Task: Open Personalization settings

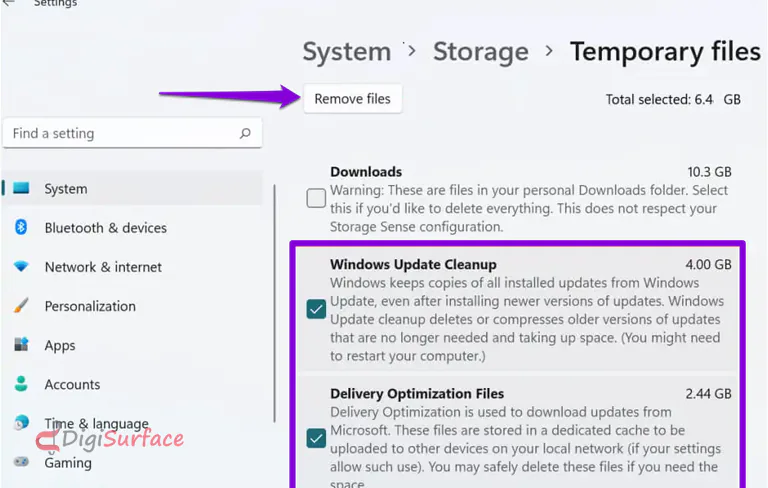Action: (90, 306)
